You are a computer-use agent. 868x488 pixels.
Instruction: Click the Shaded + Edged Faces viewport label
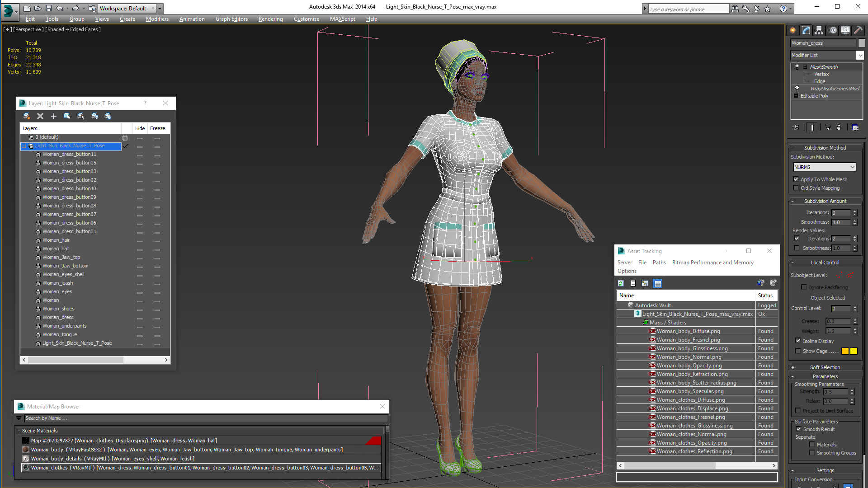73,29
